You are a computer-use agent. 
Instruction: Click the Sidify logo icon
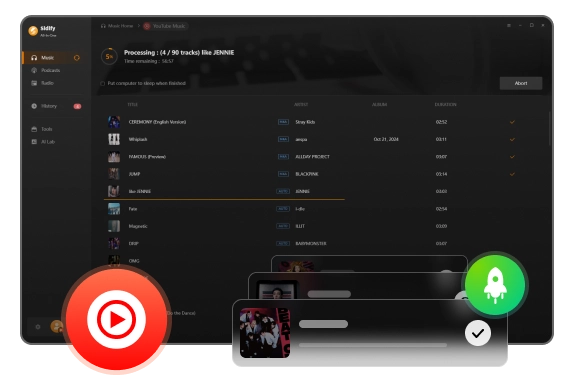(x=33, y=31)
